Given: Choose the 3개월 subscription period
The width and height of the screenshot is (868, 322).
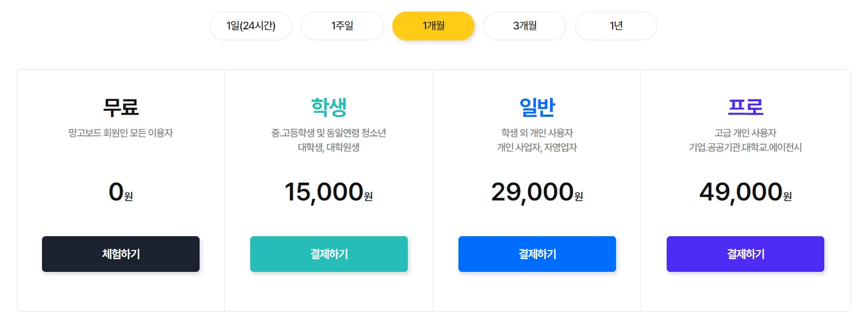Looking at the screenshot, I should click(x=525, y=26).
